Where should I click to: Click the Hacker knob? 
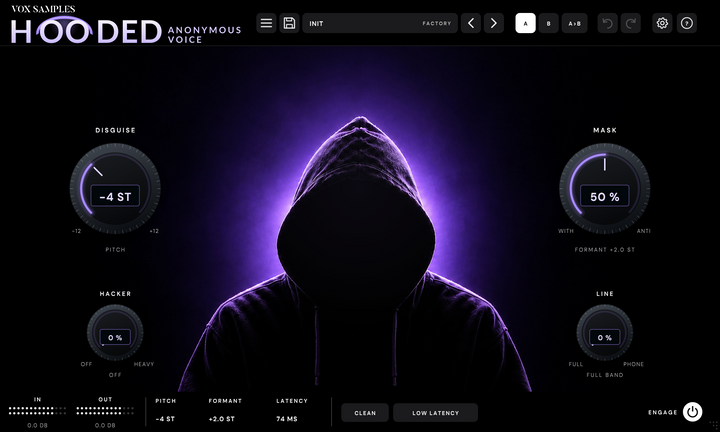point(115,332)
